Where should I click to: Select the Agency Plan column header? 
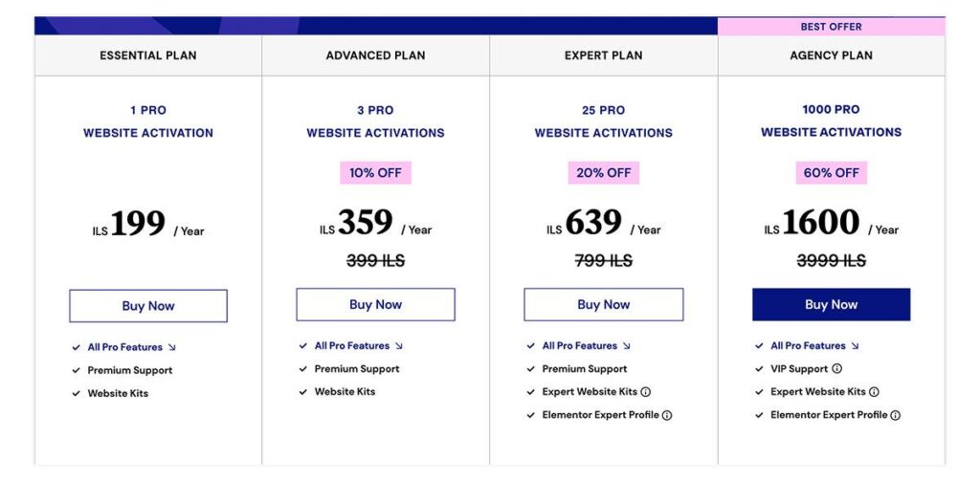click(831, 55)
